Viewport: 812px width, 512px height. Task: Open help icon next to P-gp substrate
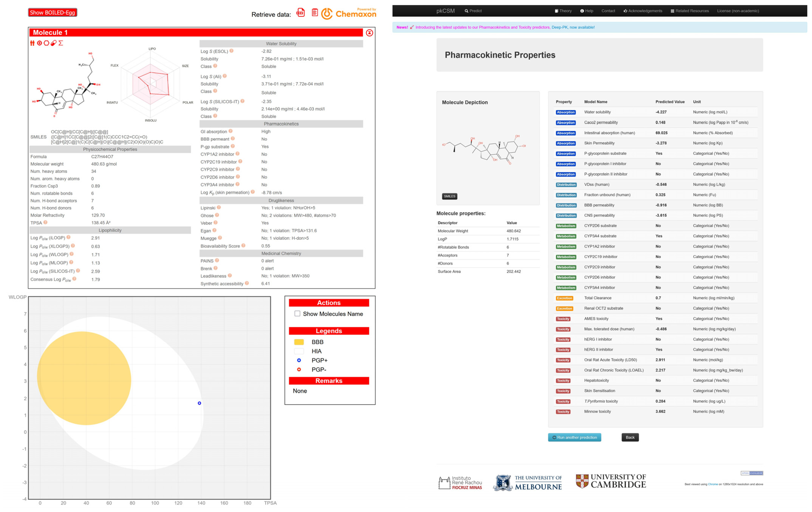pyautogui.click(x=233, y=146)
